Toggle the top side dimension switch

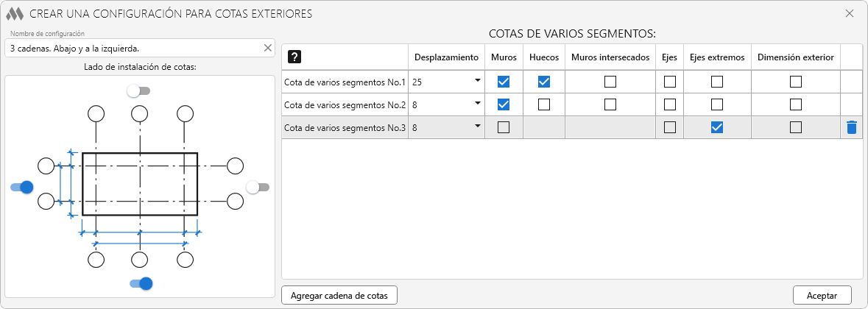(138, 90)
